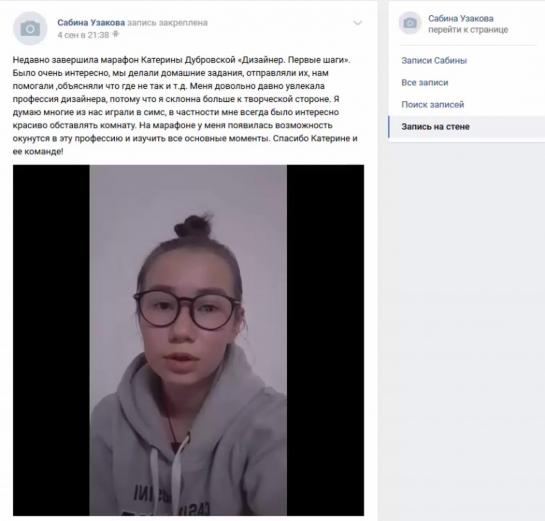Select Все записи menu item
This screenshot has width=545, height=521.
click(x=424, y=83)
